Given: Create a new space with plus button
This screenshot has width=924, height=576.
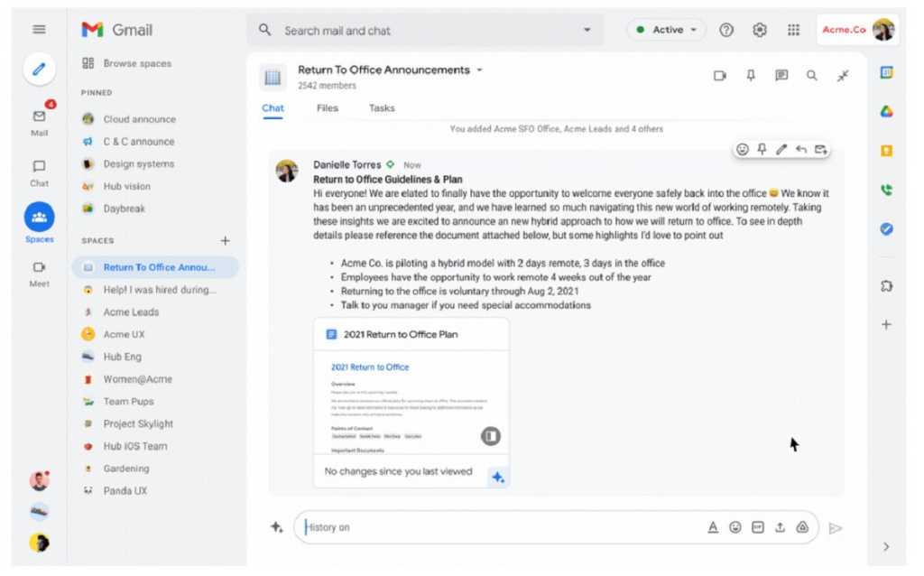Looking at the screenshot, I should [225, 240].
